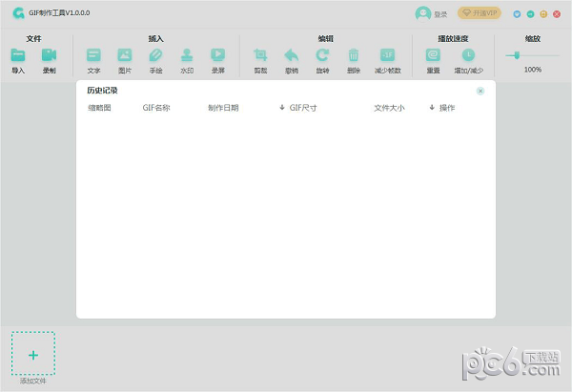Click the 登录 login text
Screen dimensions: 572x392
(x=440, y=14)
